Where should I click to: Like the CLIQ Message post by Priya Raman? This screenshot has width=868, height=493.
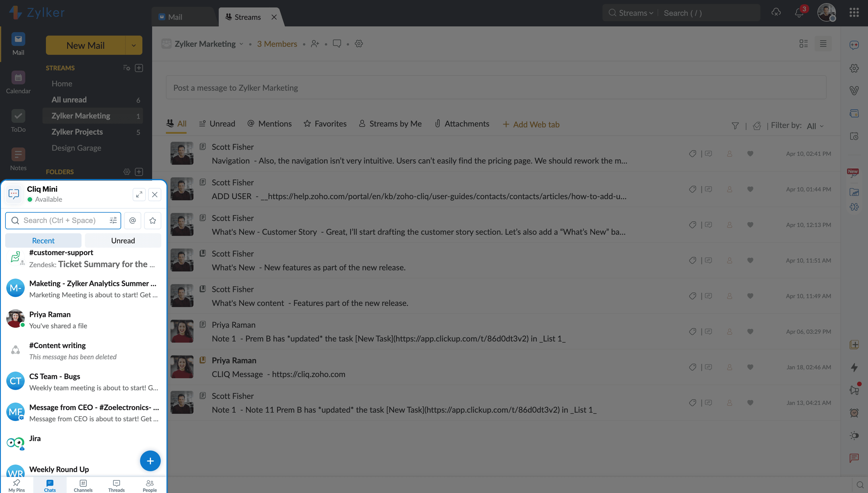(750, 367)
